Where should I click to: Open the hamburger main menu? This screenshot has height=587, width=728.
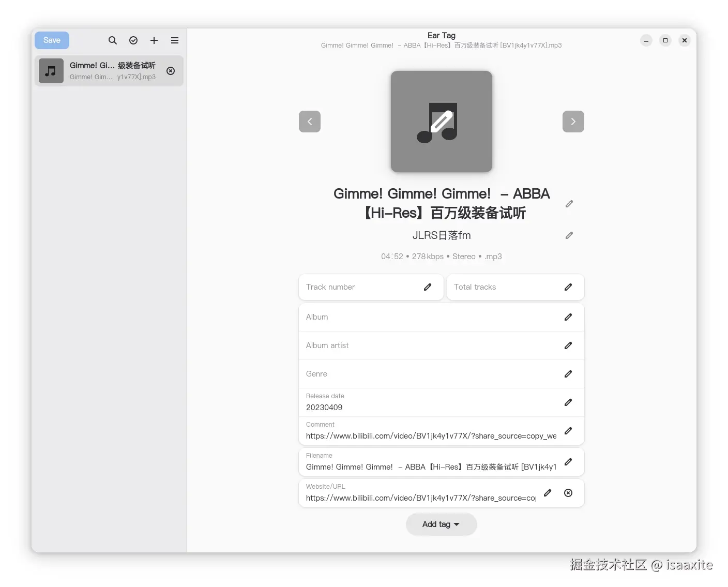click(x=175, y=40)
